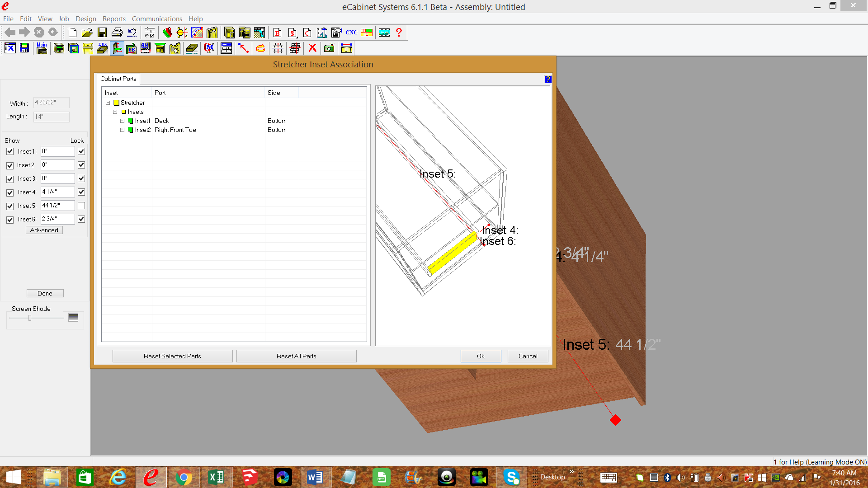Toggle Show checkbox for Inset 4

(10, 192)
